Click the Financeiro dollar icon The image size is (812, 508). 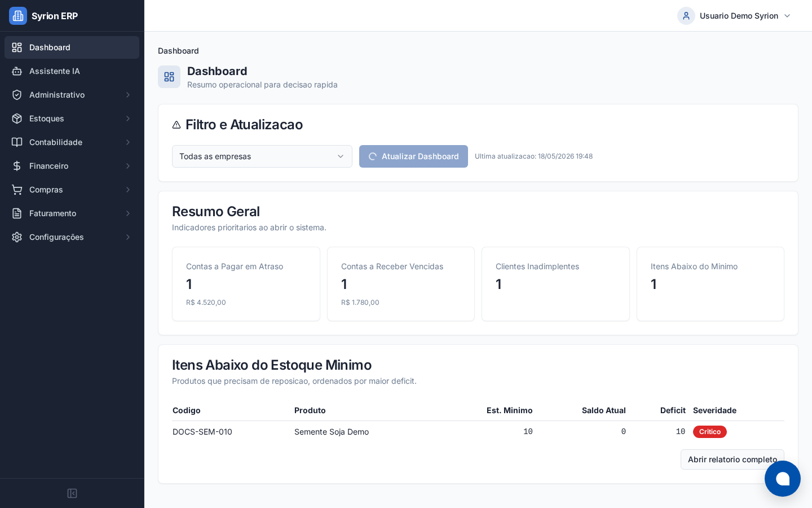click(x=17, y=166)
